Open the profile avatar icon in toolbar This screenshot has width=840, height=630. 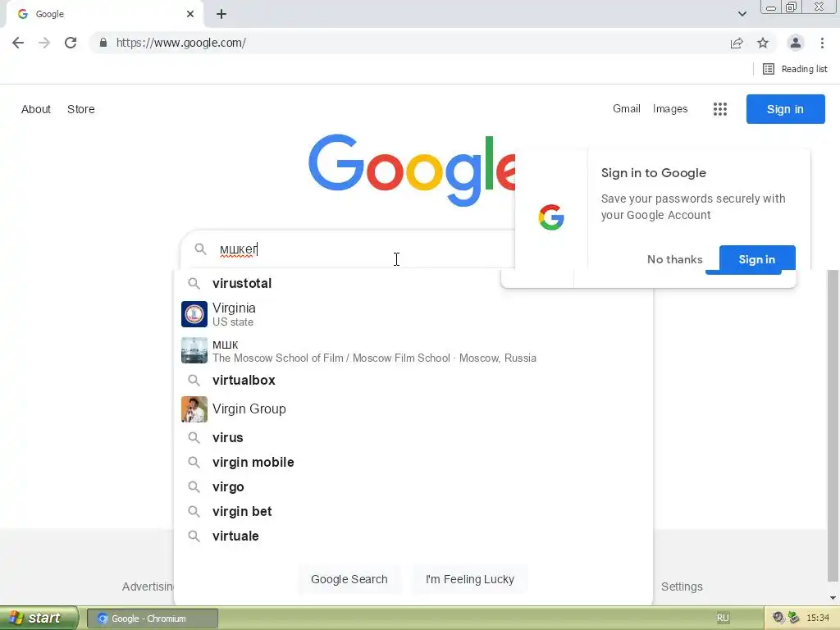click(x=796, y=43)
